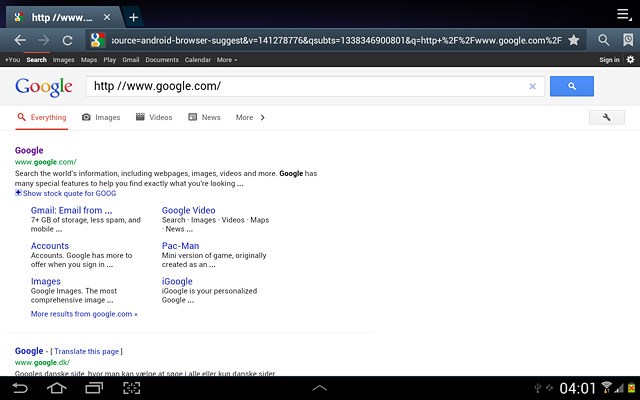Screen dimensions: 640x400
Task: Bookmark this page with the star icon
Action: [573, 40]
